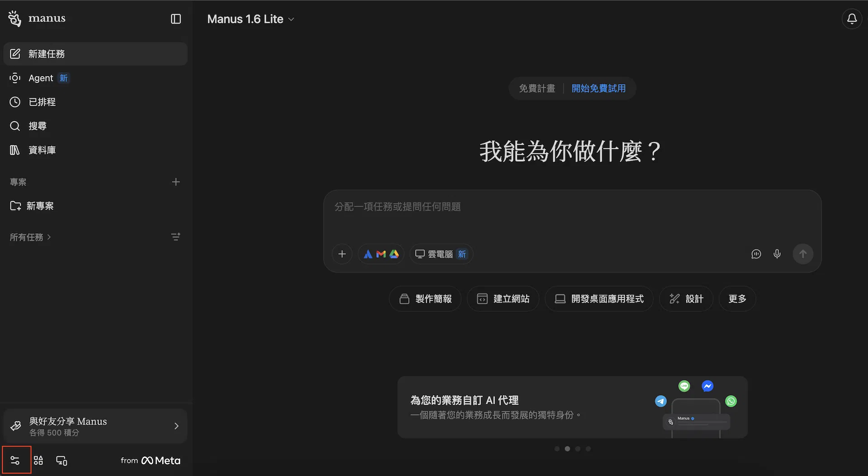Click 開始免費試用 free trial link

click(x=599, y=89)
